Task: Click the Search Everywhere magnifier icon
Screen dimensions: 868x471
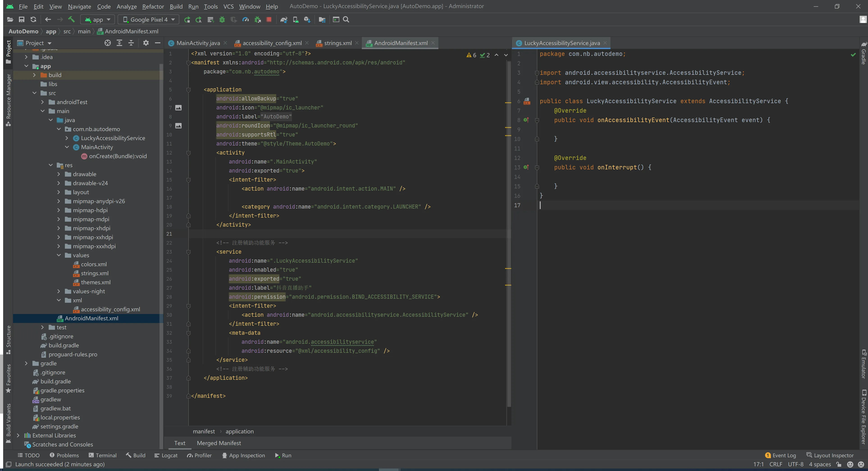Action: 346,20
